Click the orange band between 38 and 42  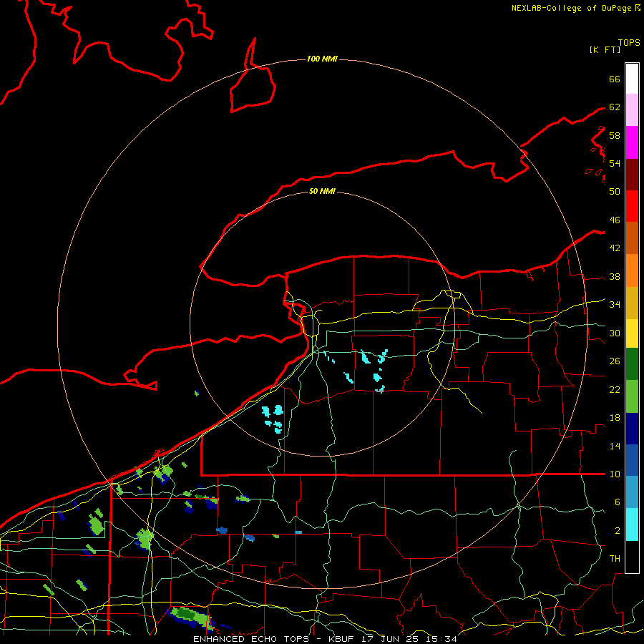[x=632, y=270]
